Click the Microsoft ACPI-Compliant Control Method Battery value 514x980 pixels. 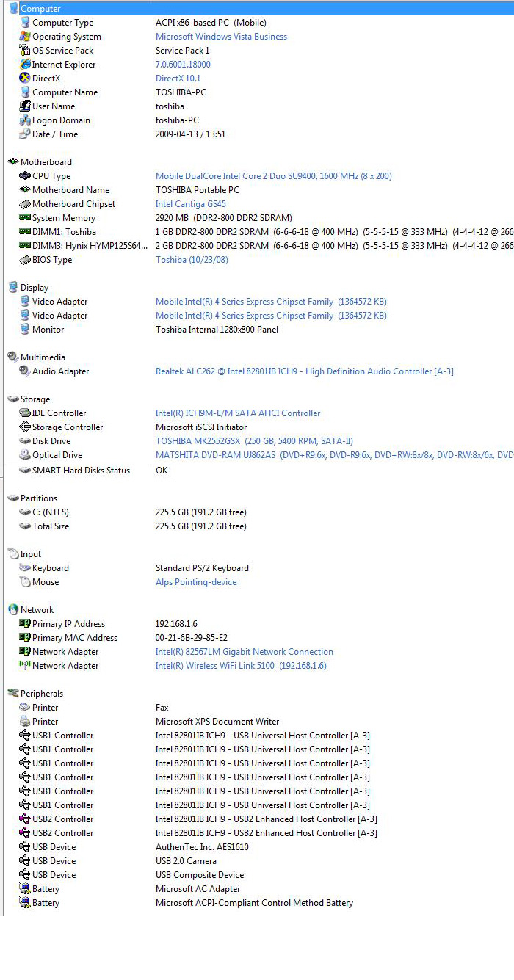[254, 903]
